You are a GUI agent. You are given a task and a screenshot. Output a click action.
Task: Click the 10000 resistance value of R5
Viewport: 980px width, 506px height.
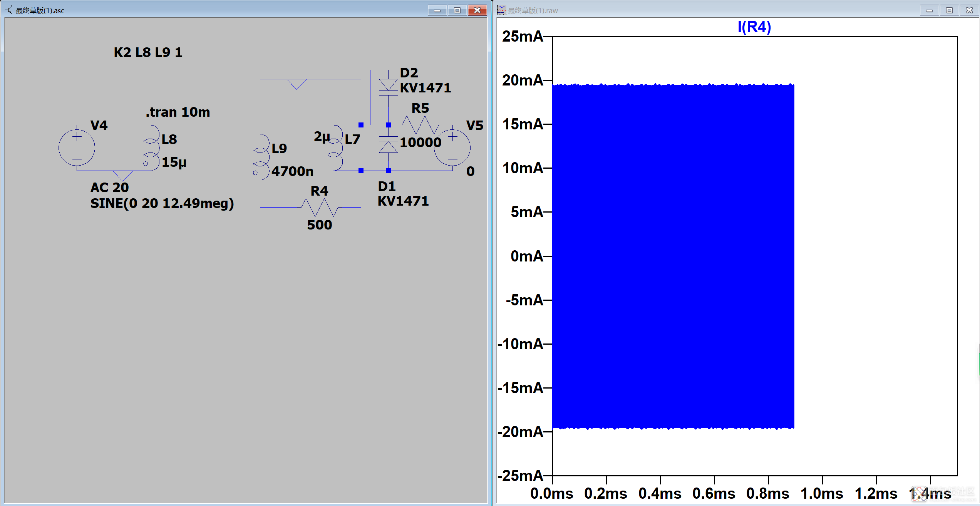[420, 142]
